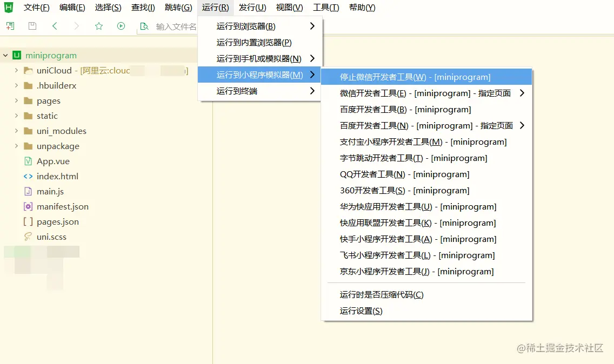Click the App.vue file icon
This screenshot has width=614, height=364.
pos(28,161)
